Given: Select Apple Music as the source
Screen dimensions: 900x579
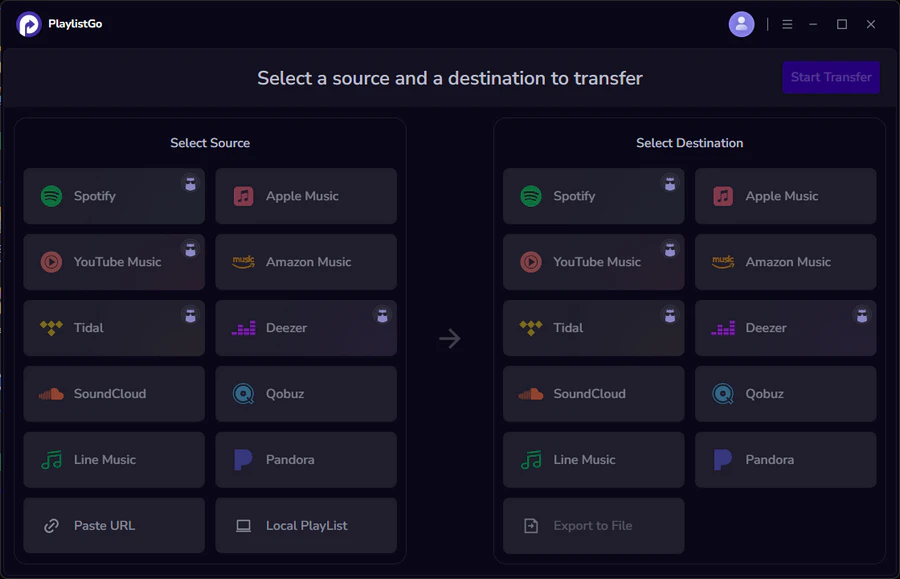Looking at the screenshot, I should [x=306, y=196].
